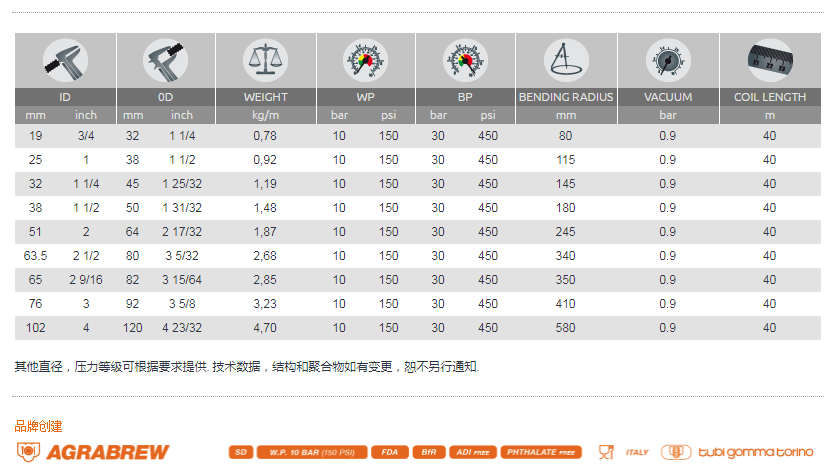Viewport: 836px width, 470px height.
Task: Click the working pressure gauge icon
Action: click(x=365, y=60)
